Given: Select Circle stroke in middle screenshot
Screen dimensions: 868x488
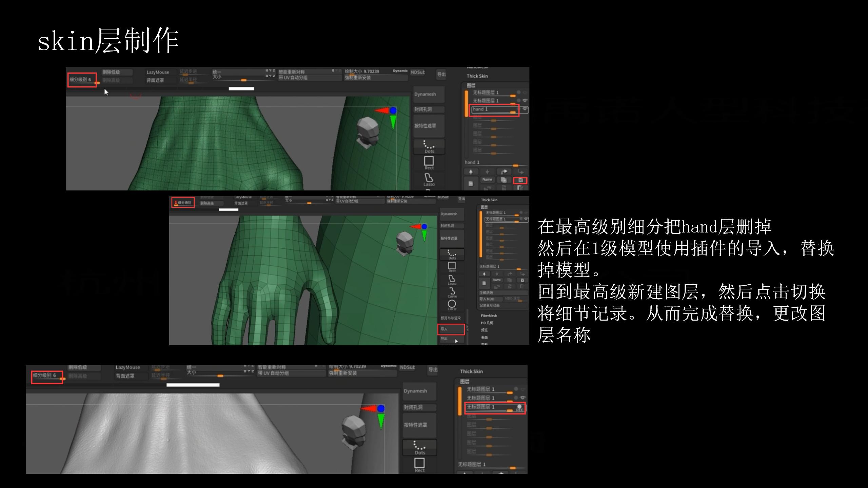Looking at the screenshot, I should click(x=452, y=305).
